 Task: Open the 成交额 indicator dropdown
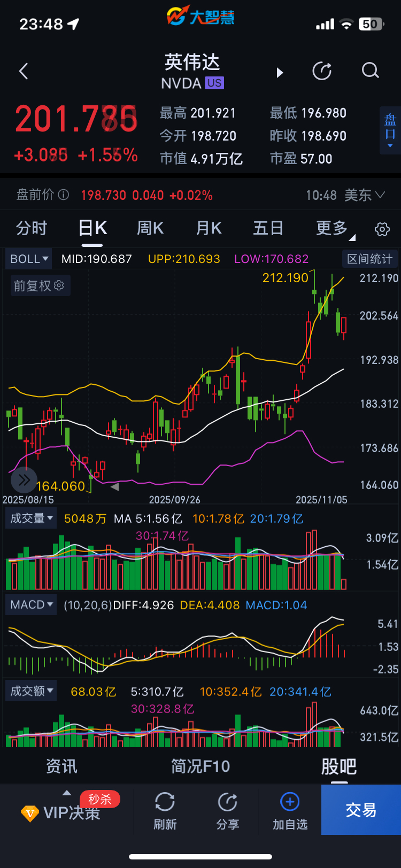(x=31, y=691)
